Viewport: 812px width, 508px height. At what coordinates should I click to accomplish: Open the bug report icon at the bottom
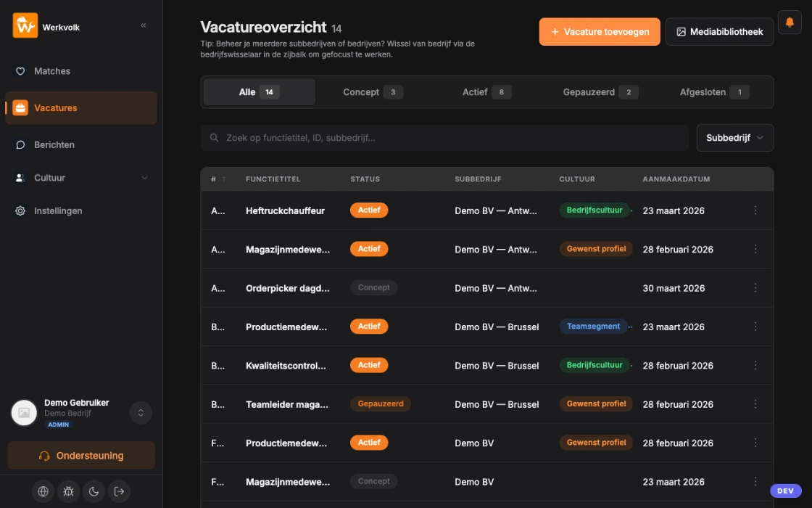click(x=68, y=491)
